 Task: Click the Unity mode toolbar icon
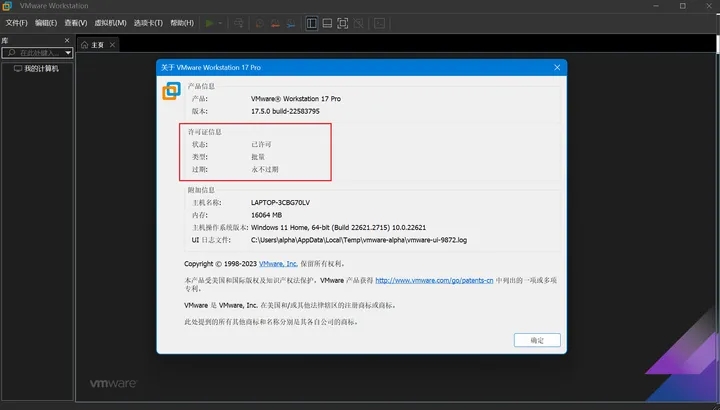click(x=358, y=22)
